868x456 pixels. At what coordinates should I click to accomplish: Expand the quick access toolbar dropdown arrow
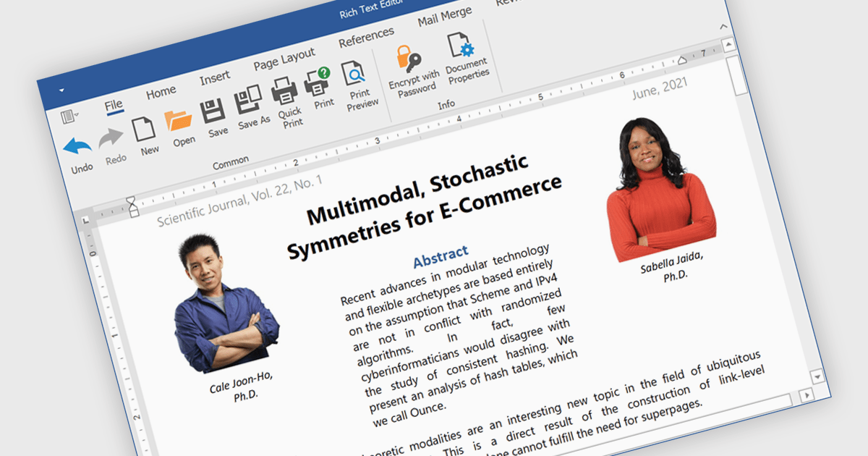click(x=61, y=90)
